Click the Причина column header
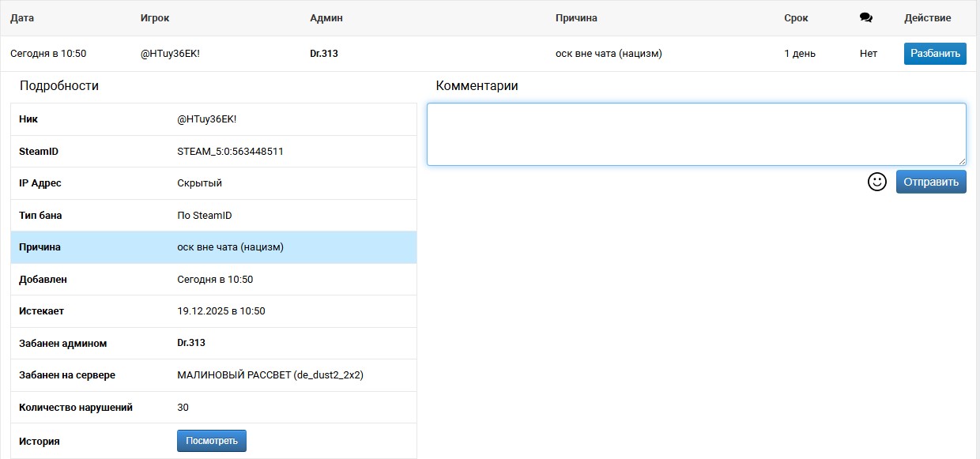 click(576, 18)
